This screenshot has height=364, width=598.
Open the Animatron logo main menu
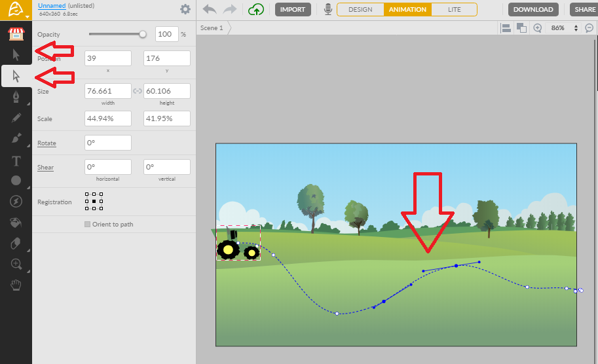tap(16, 10)
